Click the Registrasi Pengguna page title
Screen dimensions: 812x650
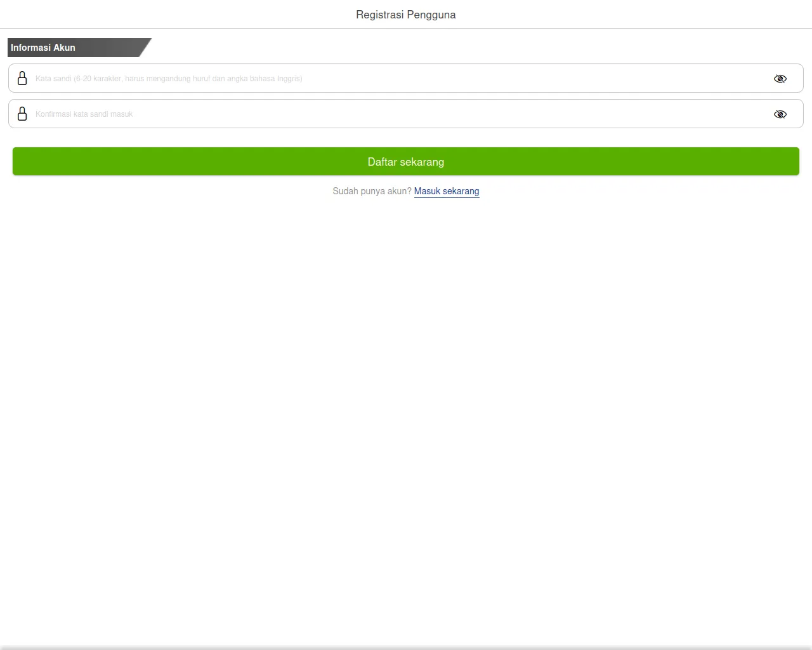pyautogui.click(x=406, y=15)
